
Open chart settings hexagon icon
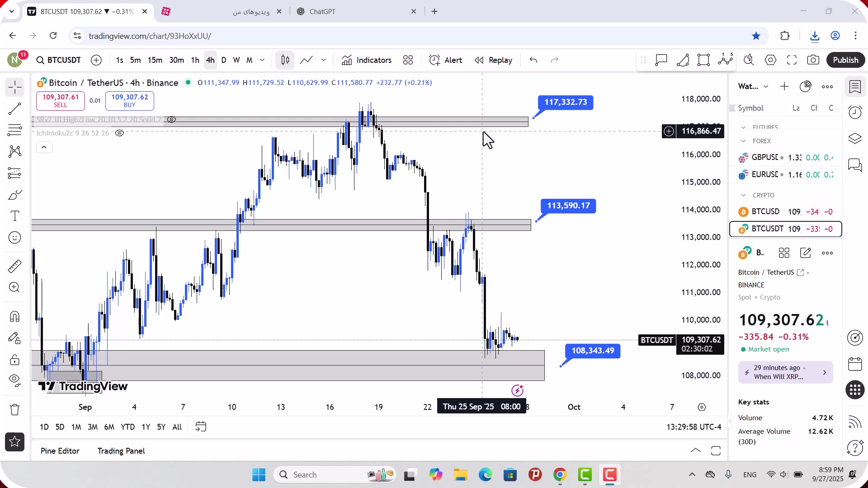tap(771, 60)
